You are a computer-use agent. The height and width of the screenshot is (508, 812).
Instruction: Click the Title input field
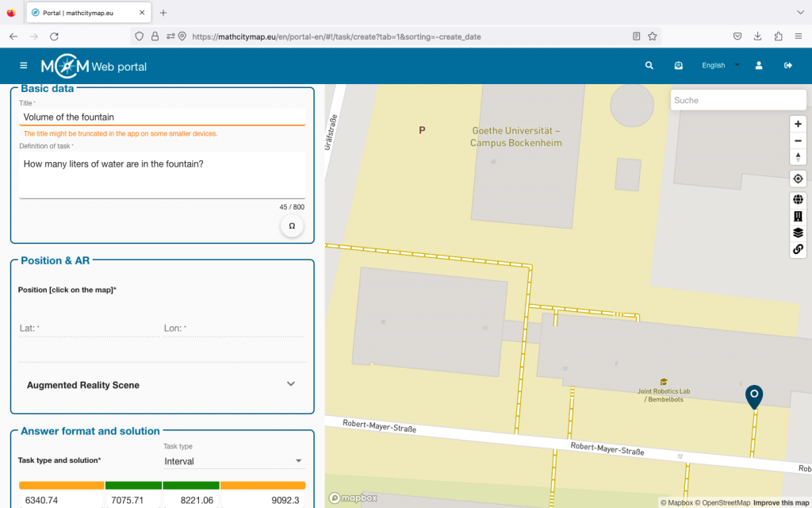click(x=162, y=117)
